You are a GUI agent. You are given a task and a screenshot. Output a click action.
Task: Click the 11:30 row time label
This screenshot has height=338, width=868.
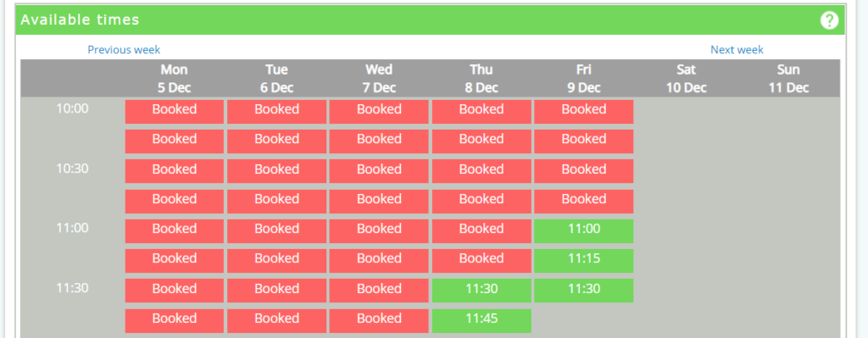(73, 288)
